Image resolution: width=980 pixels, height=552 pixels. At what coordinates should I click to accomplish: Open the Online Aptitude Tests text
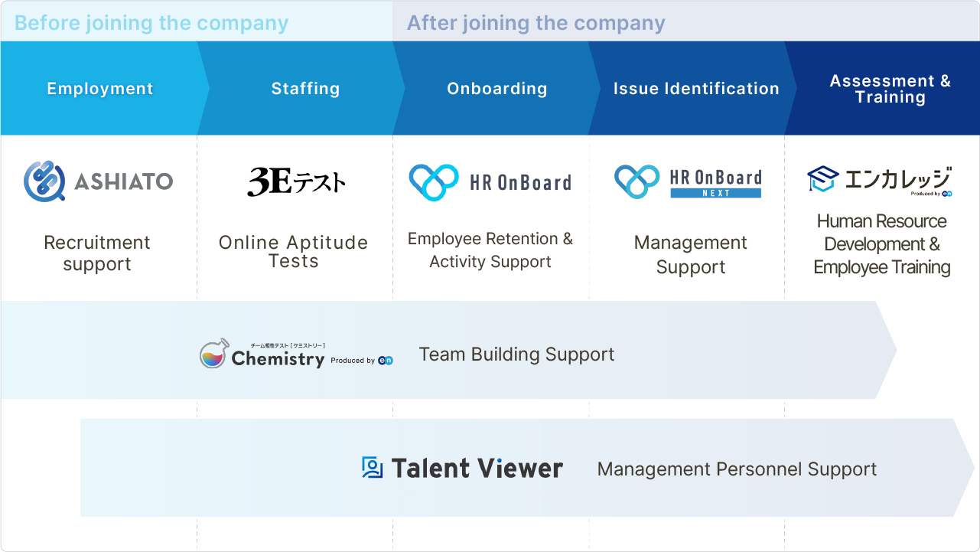point(294,252)
